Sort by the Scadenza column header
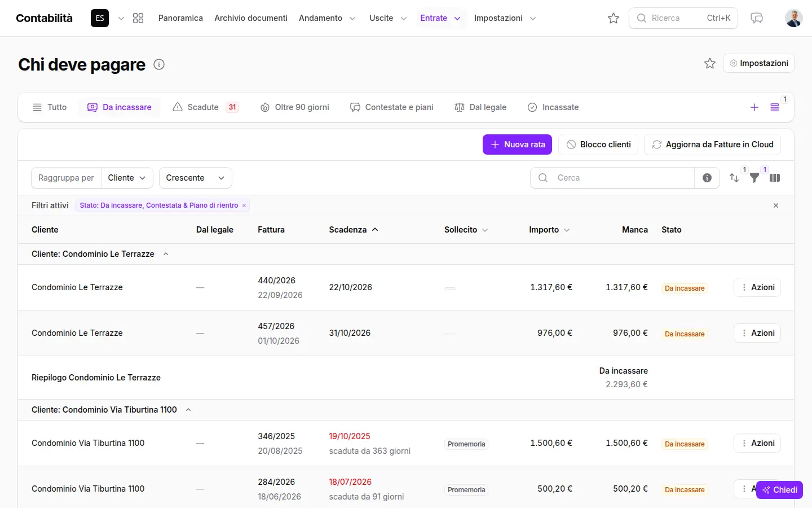 [x=354, y=230]
